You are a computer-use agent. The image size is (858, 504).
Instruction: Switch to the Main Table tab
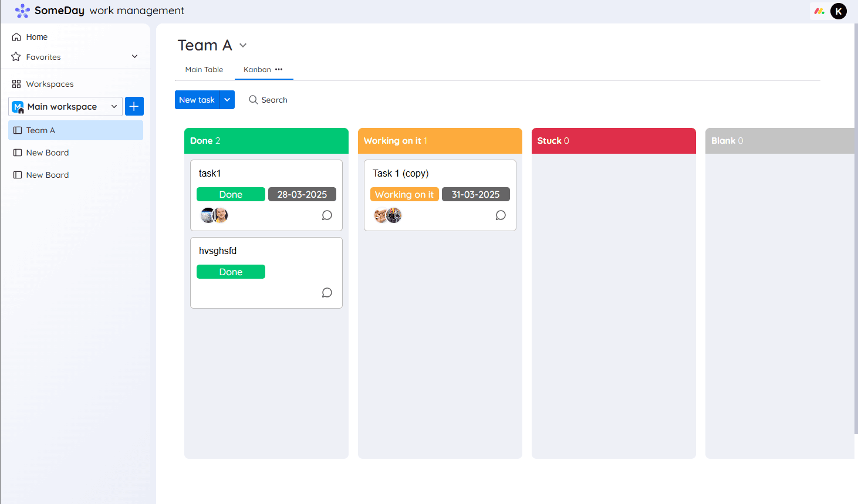tap(204, 69)
